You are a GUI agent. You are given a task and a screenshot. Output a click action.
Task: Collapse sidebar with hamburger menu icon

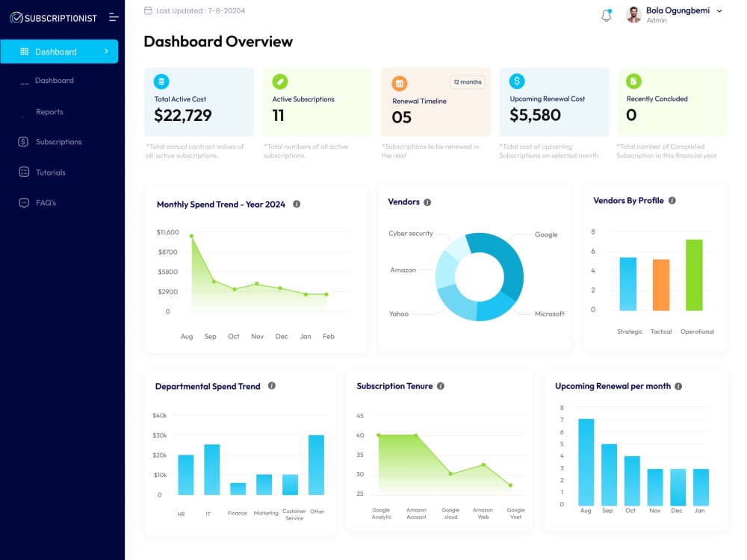[114, 17]
